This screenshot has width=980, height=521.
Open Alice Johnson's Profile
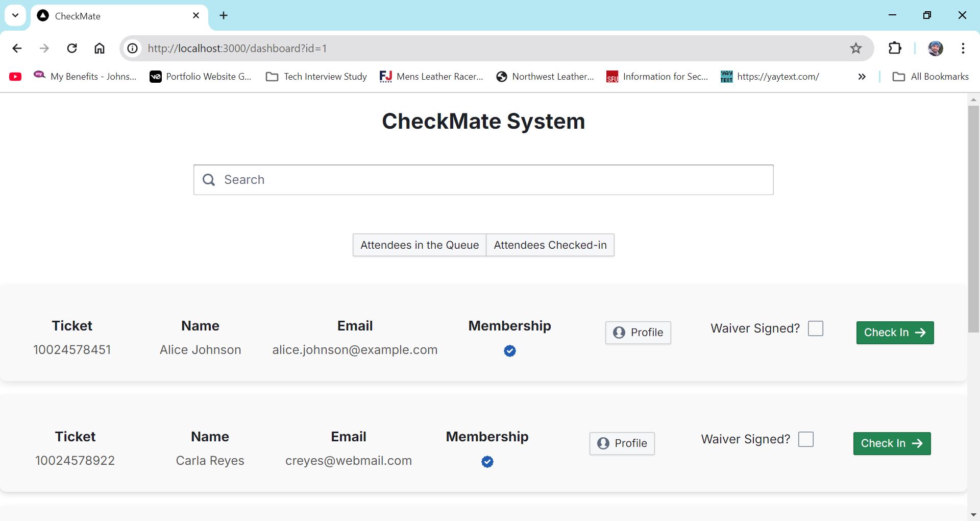click(638, 333)
